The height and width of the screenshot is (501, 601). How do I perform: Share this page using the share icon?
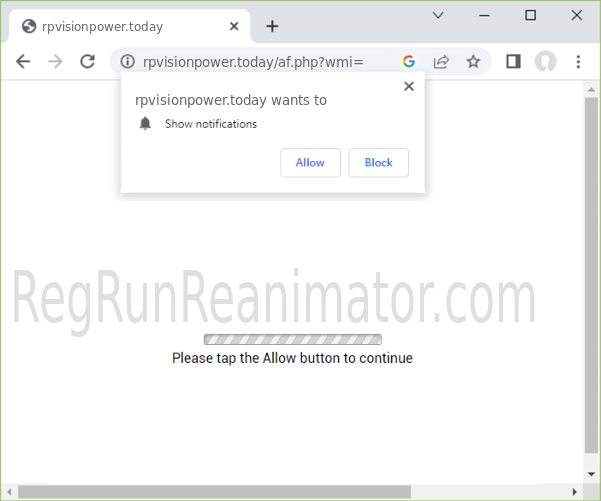441,61
